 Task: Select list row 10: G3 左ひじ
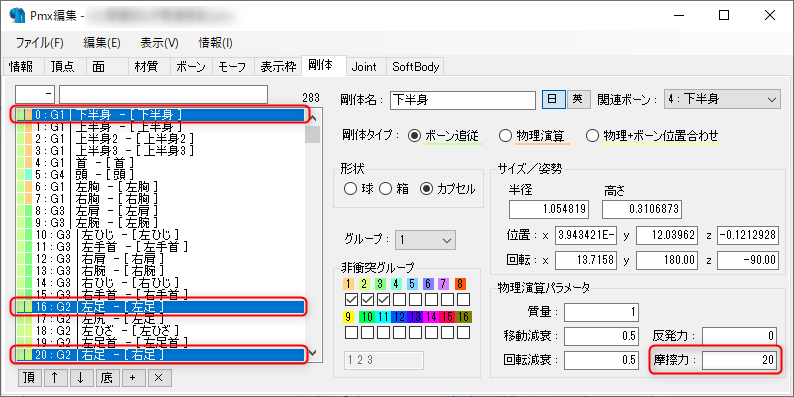pyautogui.click(x=160, y=234)
